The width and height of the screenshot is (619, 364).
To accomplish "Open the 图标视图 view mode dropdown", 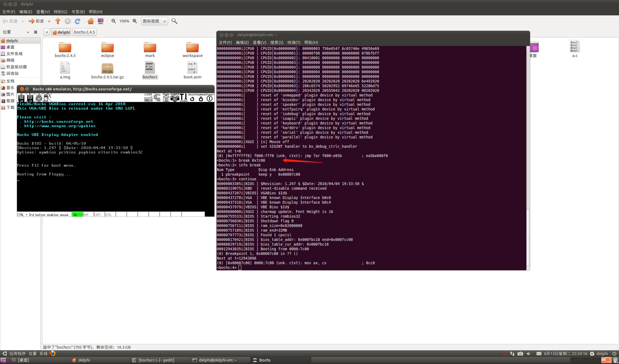I will coord(154,21).
